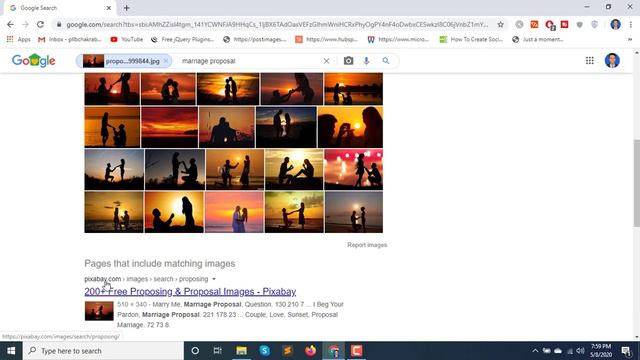This screenshot has width=640, height=360.
Task: Open Sublime Text from taskbar
Action: point(287,351)
